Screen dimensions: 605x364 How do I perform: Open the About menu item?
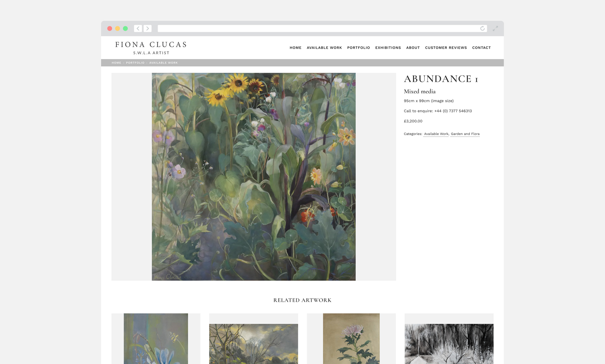(413, 48)
